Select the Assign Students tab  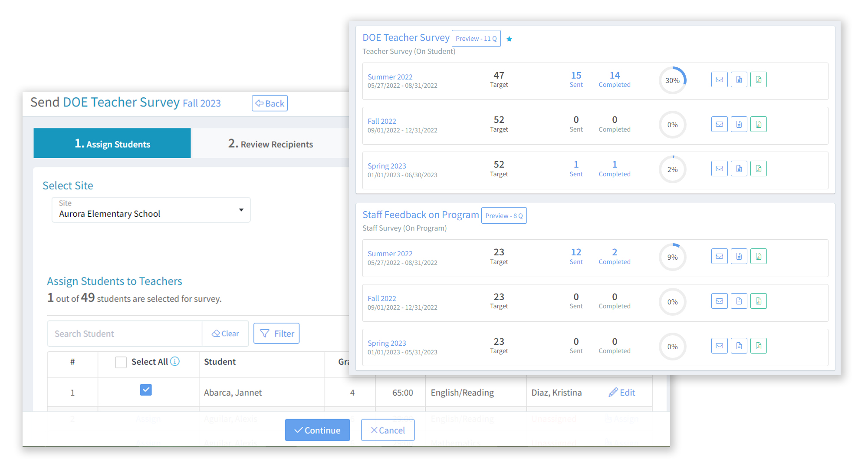click(x=112, y=144)
